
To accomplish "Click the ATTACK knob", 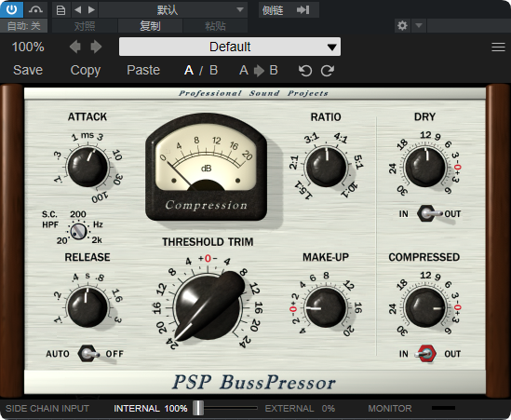I will click(x=87, y=167).
